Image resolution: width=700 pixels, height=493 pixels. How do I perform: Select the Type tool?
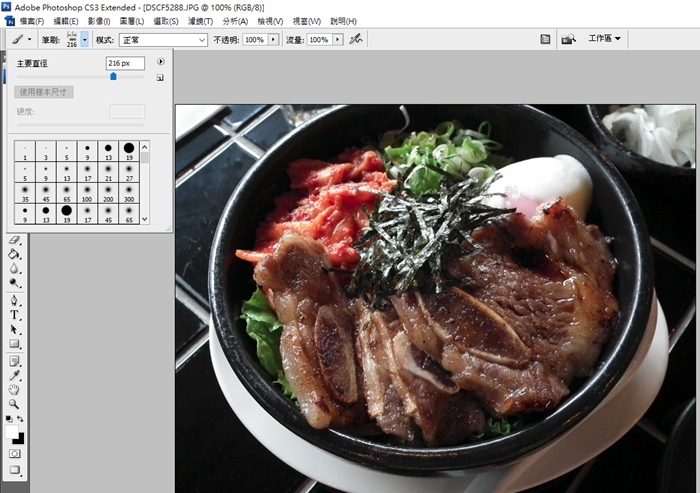tap(15, 314)
